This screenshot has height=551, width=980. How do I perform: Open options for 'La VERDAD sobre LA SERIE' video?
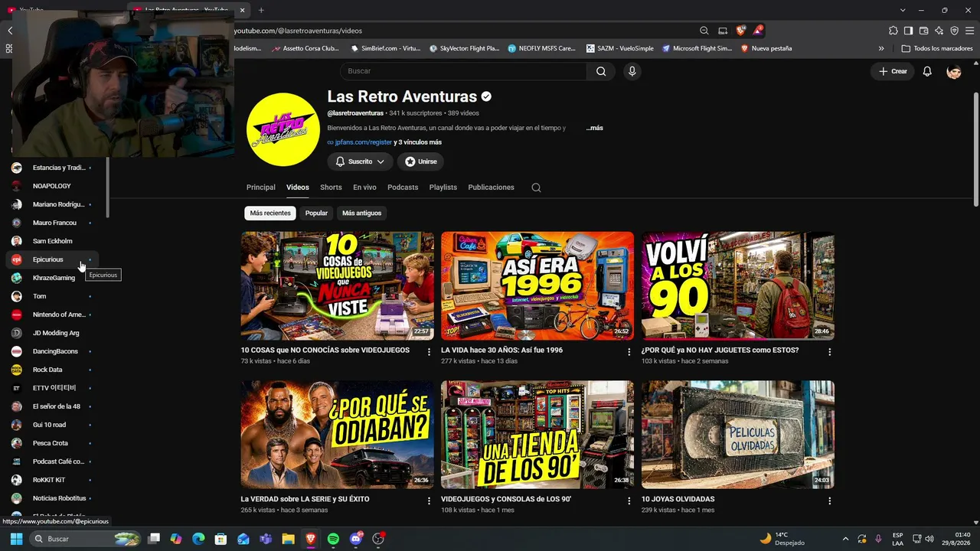(429, 501)
